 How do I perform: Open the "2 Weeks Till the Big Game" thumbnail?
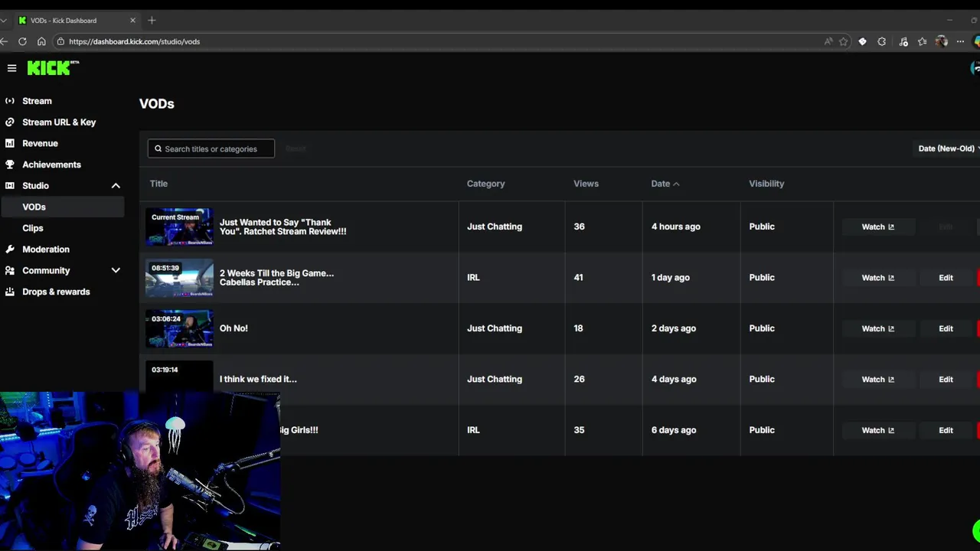tap(179, 278)
